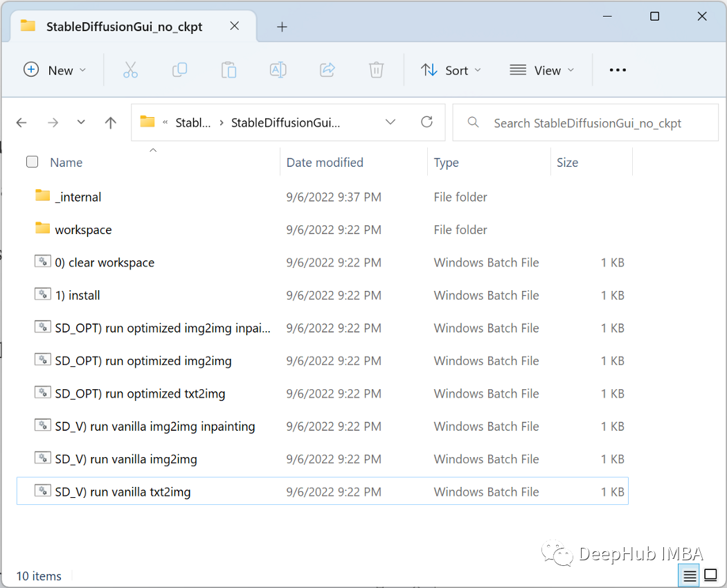Select file 1) install

point(78,296)
